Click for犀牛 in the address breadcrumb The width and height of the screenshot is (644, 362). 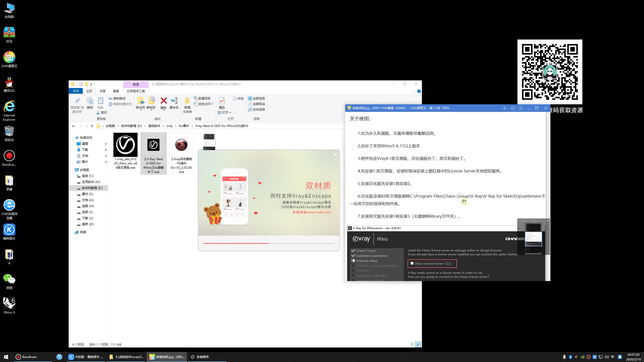click(x=184, y=126)
